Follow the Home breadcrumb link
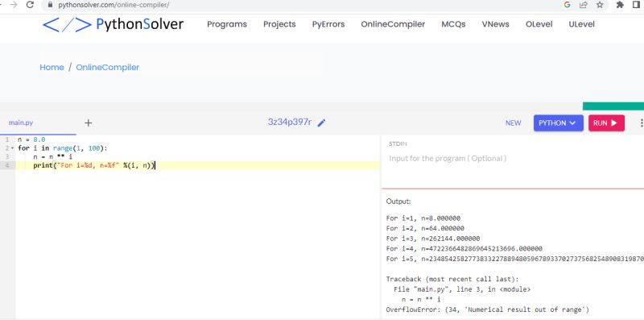The image size is (644, 320). pyautogui.click(x=52, y=68)
